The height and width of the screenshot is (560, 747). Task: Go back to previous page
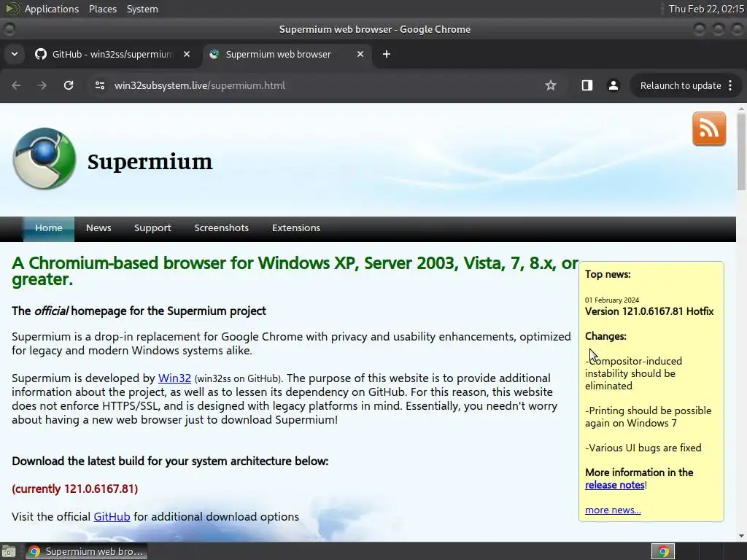point(16,85)
